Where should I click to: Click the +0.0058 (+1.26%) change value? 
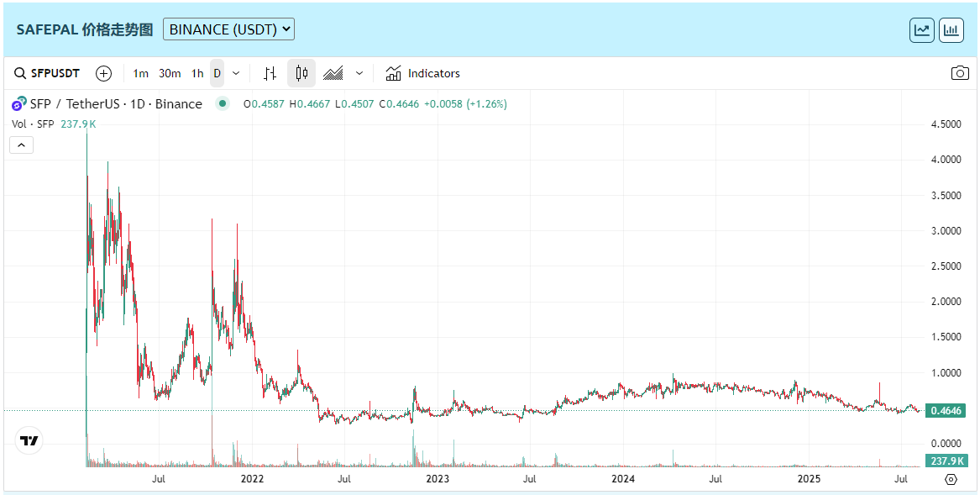465,104
